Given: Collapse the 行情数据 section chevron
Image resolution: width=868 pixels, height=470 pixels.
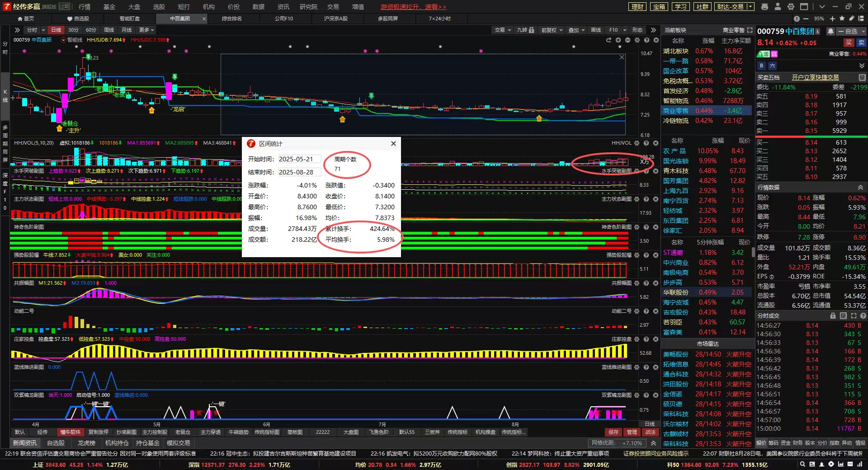Looking at the screenshot, I should 860,187.
